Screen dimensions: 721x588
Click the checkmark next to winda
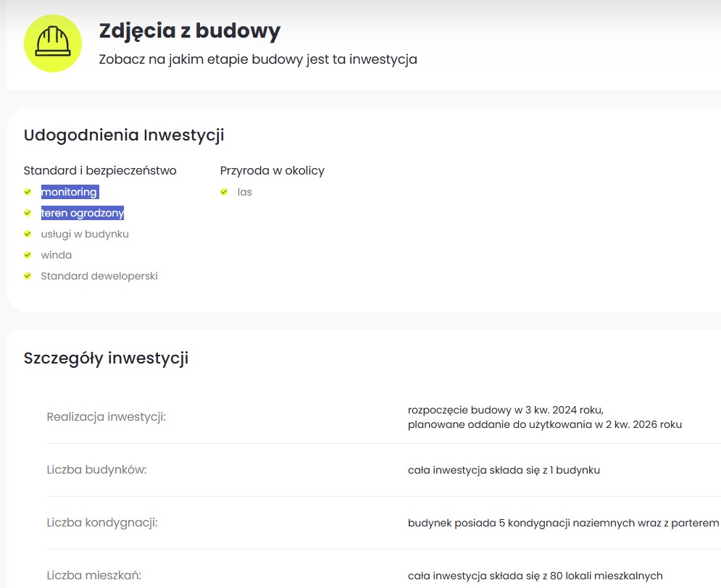[28, 255]
